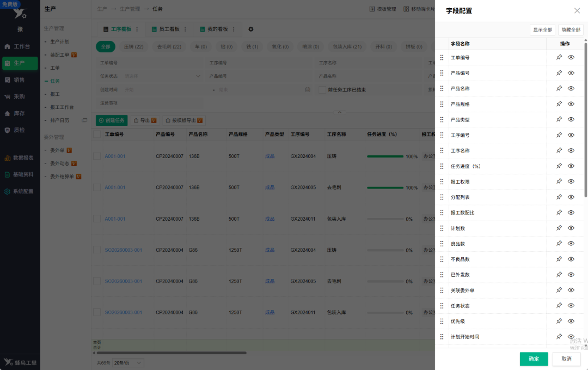
Task: Open the 任务状态 filter dropdown
Action: click(162, 76)
